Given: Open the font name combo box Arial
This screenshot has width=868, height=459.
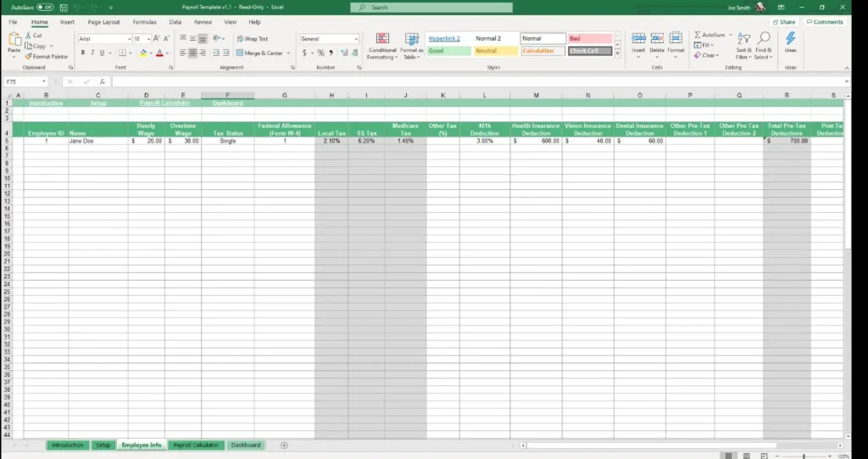Looking at the screenshot, I should [x=104, y=39].
